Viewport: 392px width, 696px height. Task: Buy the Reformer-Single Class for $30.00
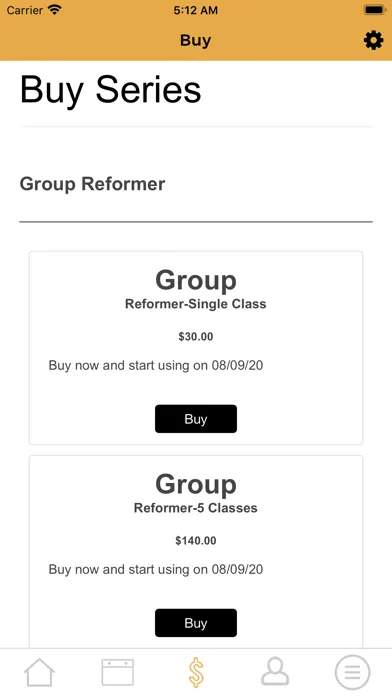[196, 419]
